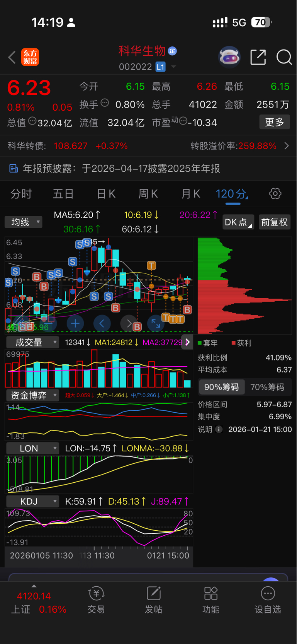Select the 70%筹码 option
This screenshot has width=297, height=644.
267,387
